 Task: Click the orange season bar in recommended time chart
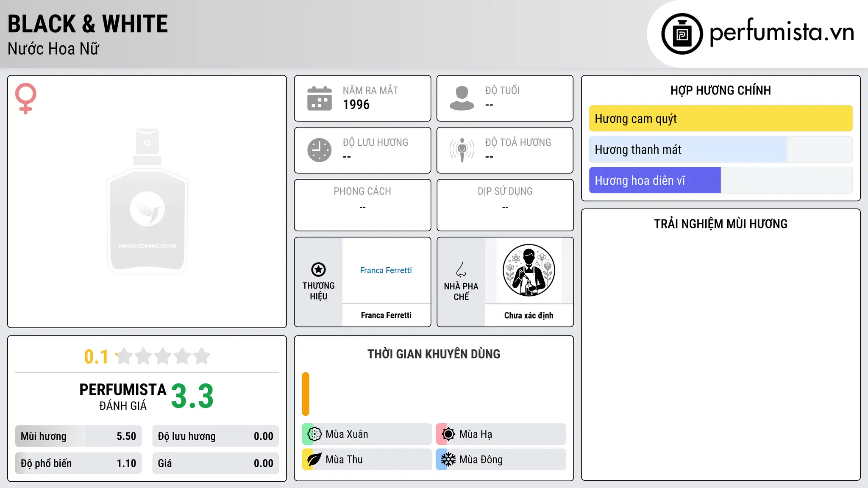[306, 394]
